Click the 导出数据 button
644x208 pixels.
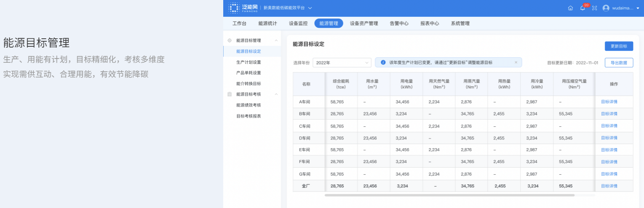(619, 63)
